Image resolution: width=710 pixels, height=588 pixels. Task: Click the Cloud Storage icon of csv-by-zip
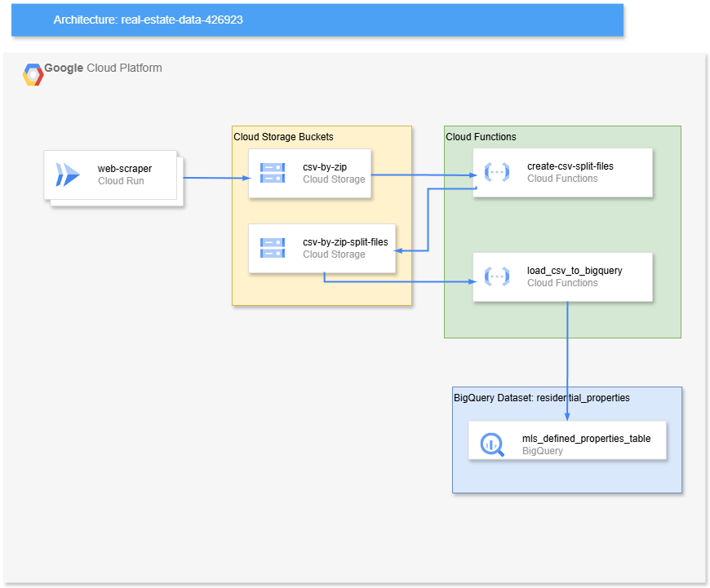pyautogui.click(x=273, y=173)
